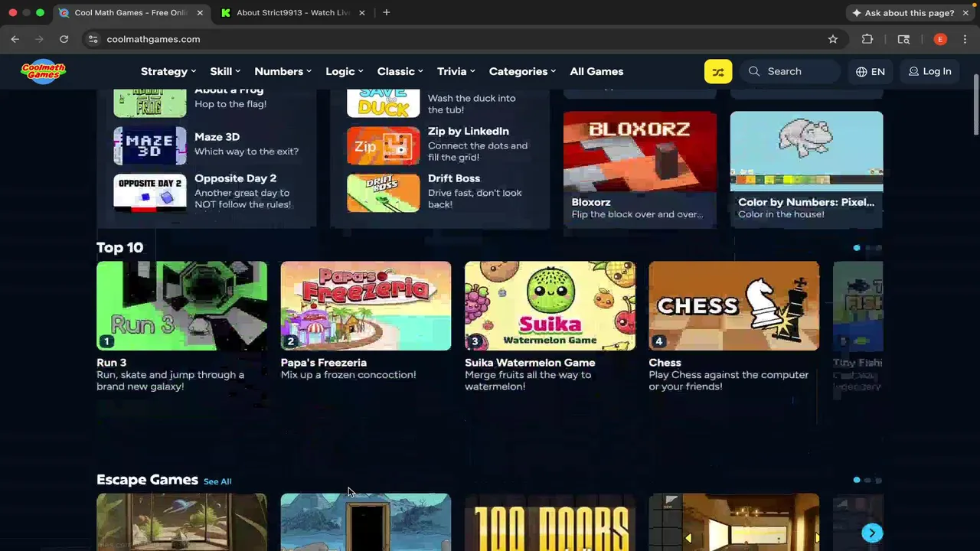Open the EN language selector

pyautogui.click(x=871, y=71)
